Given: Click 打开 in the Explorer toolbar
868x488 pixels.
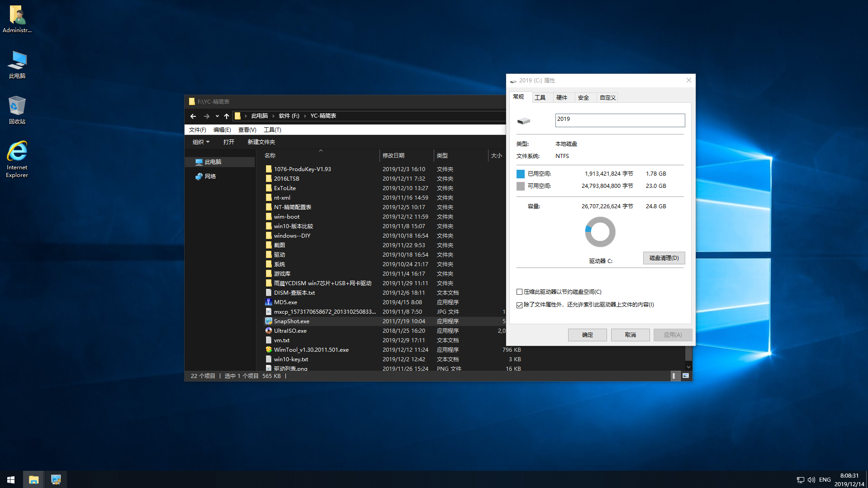Looking at the screenshot, I should coord(228,142).
